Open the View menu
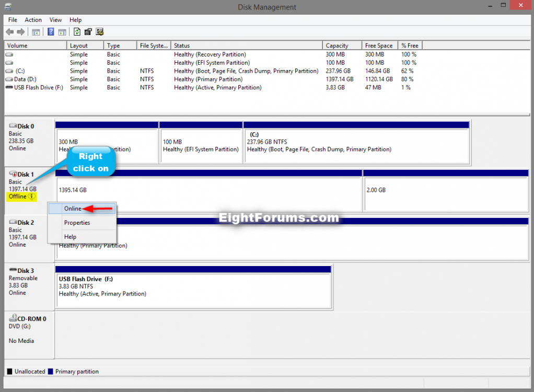This screenshot has height=392, width=534. point(55,19)
